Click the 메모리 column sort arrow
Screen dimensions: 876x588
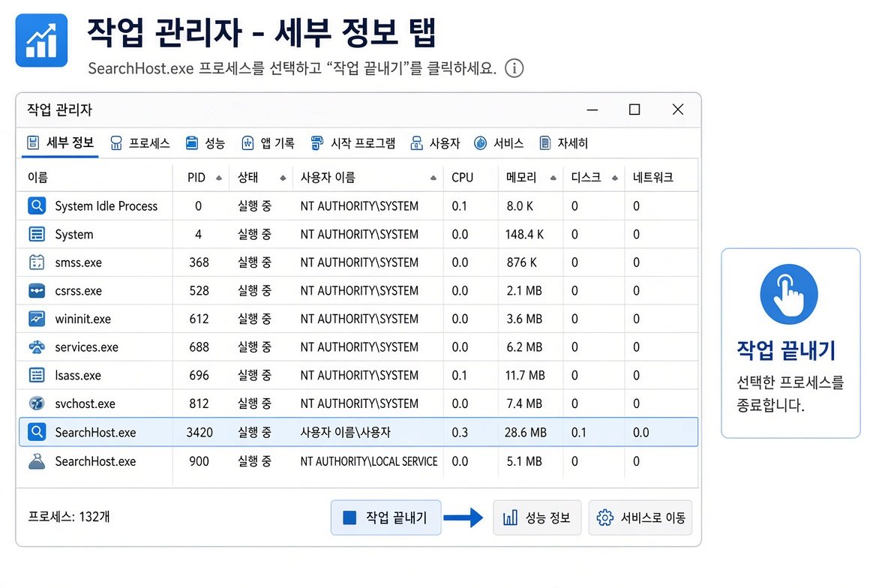pyautogui.click(x=553, y=178)
